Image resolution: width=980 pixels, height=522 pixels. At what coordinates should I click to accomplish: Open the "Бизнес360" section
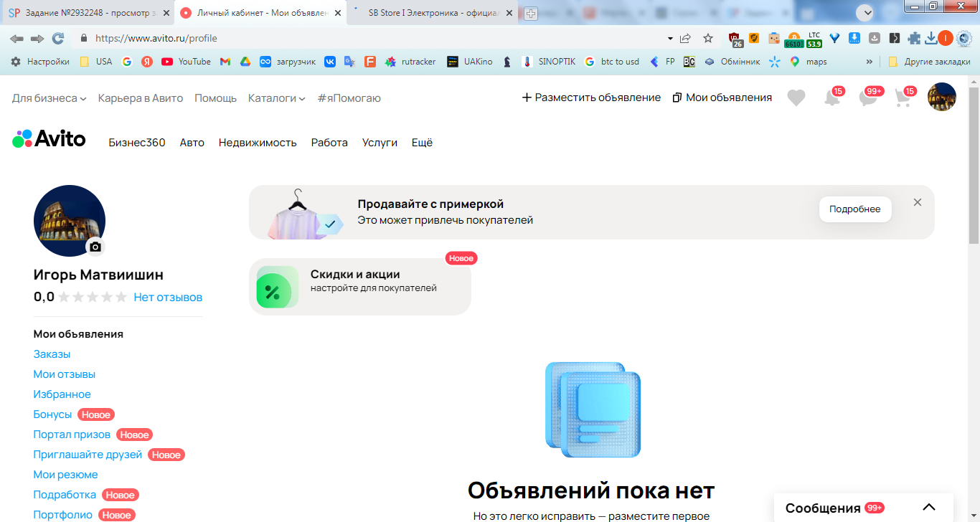coord(137,143)
